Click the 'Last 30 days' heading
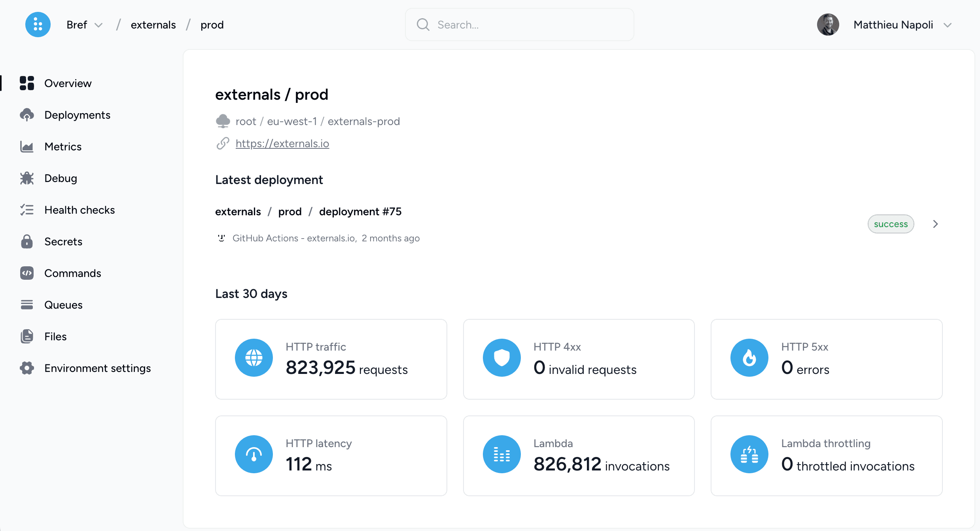980x531 pixels. click(x=251, y=294)
